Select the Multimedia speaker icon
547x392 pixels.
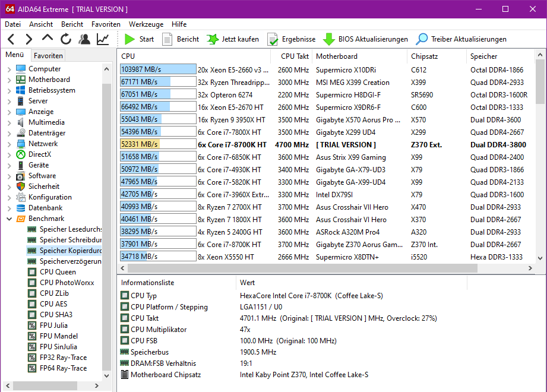point(21,122)
